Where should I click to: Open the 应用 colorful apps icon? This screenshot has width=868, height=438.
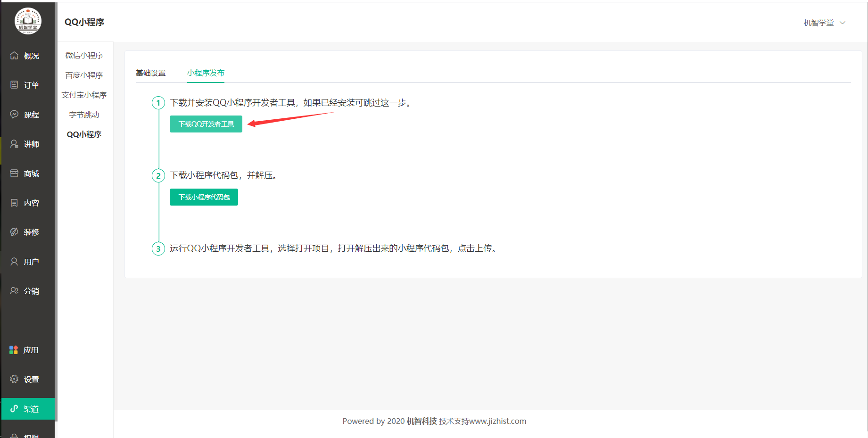14,350
